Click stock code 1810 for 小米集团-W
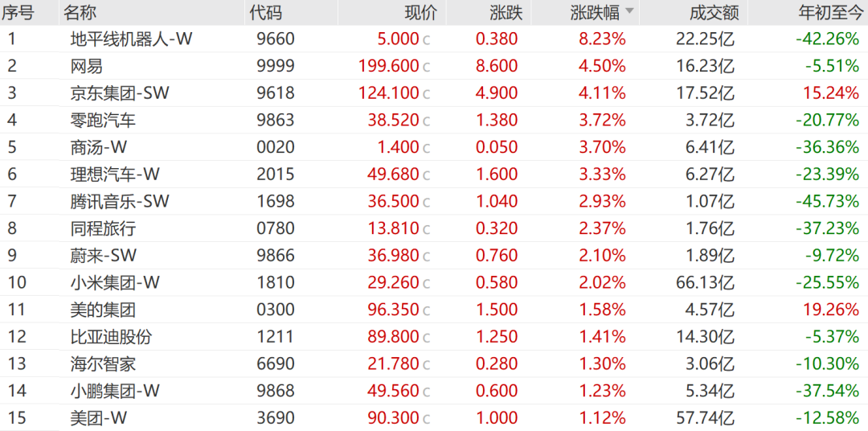The height and width of the screenshot is (431, 868). (276, 283)
